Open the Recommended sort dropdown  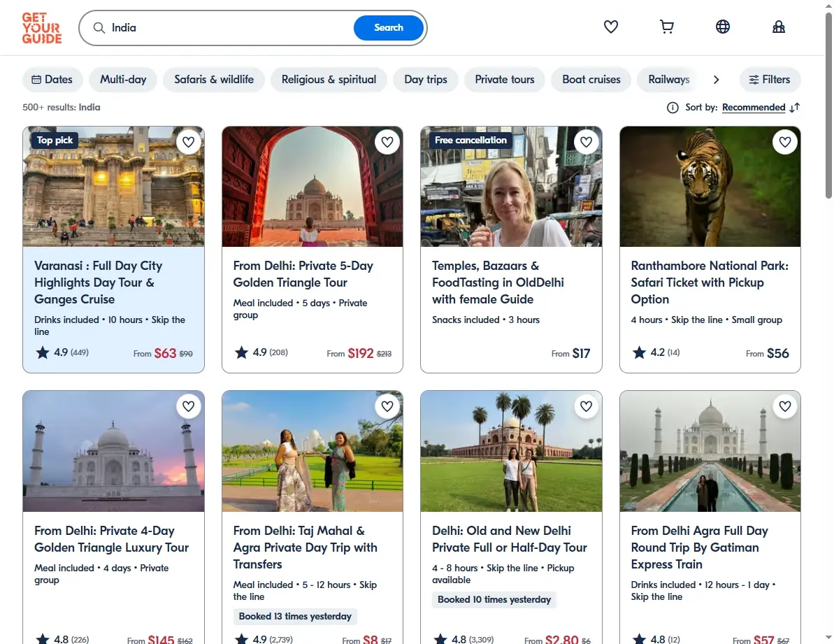tap(753, 108)
